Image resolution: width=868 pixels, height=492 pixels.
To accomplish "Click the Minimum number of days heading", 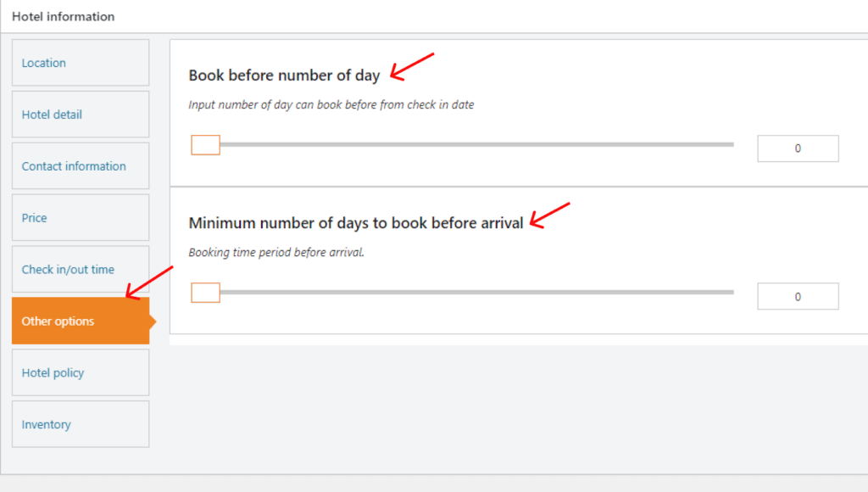I will [354, 222].
